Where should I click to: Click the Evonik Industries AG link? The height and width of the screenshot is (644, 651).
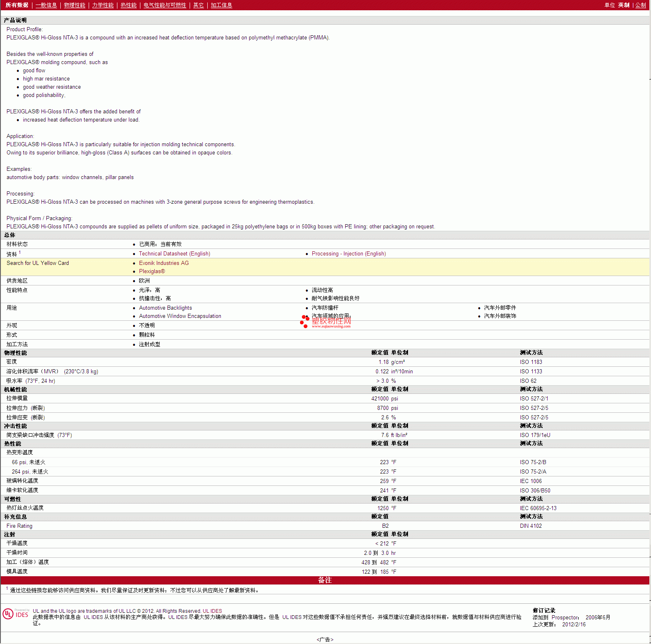(164, 263)
